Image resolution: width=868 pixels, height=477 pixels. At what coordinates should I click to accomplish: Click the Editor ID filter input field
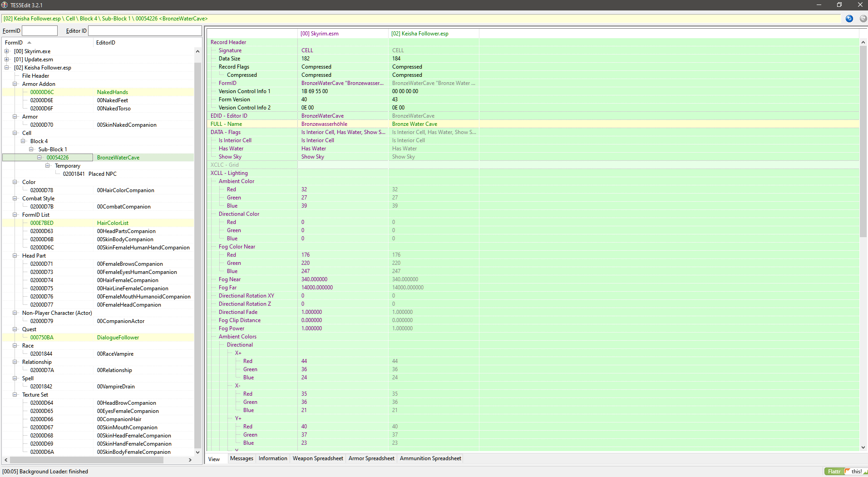(145, 31)
